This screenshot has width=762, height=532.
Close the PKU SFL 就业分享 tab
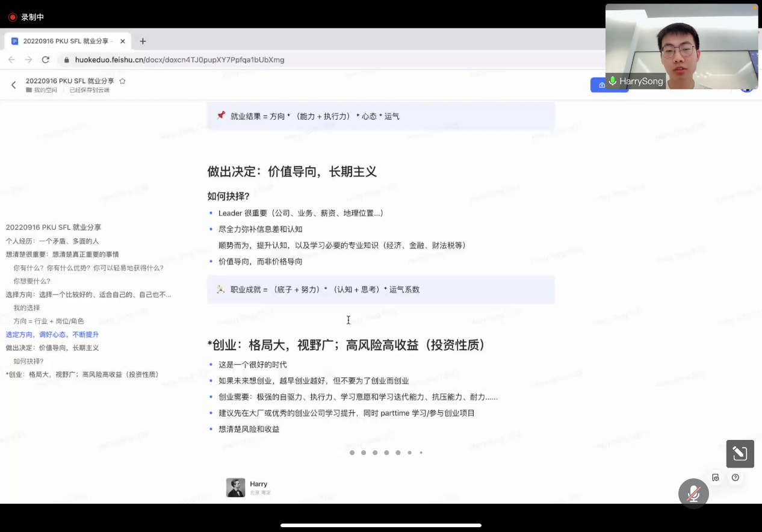(123, 41)
